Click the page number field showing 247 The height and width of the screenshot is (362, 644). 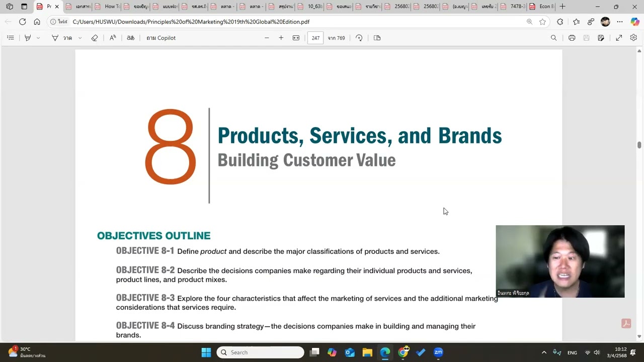point(315,38)
